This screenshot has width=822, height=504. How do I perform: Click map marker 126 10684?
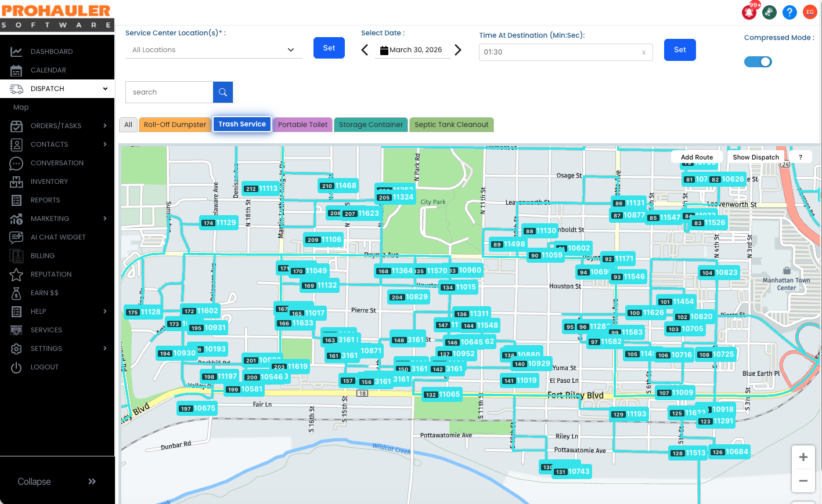(x=730, y=452)
